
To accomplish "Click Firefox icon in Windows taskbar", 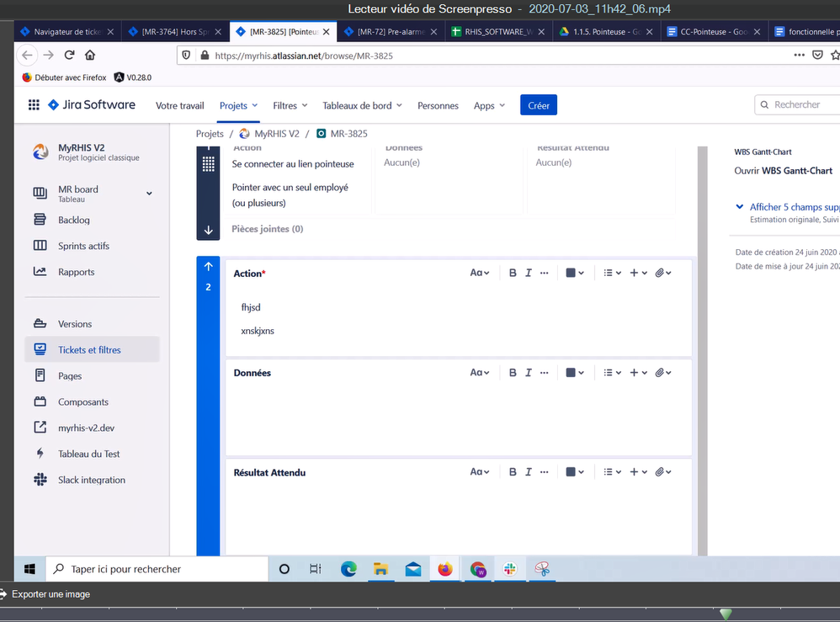I will pyautogui.click(x=444, y=569).
